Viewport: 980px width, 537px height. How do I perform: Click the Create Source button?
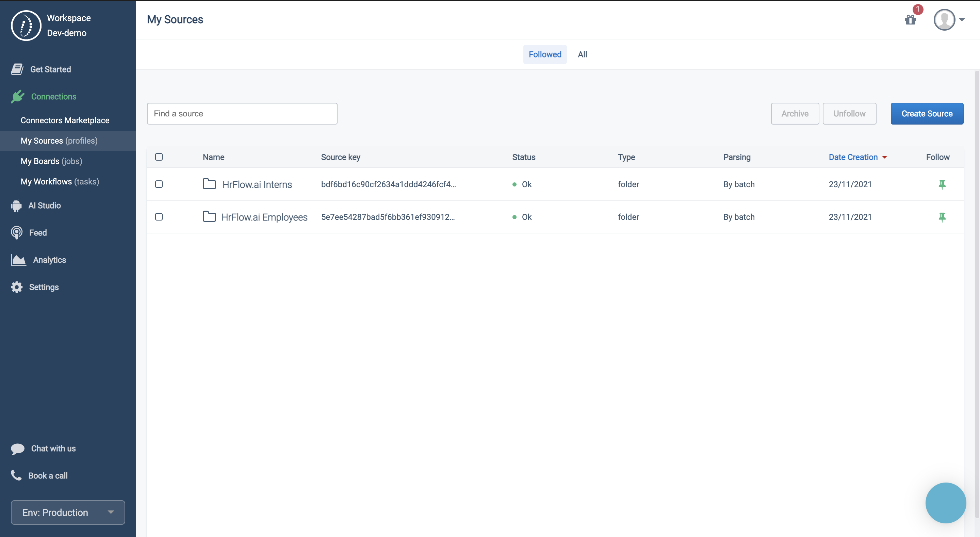tap(927, 113)
